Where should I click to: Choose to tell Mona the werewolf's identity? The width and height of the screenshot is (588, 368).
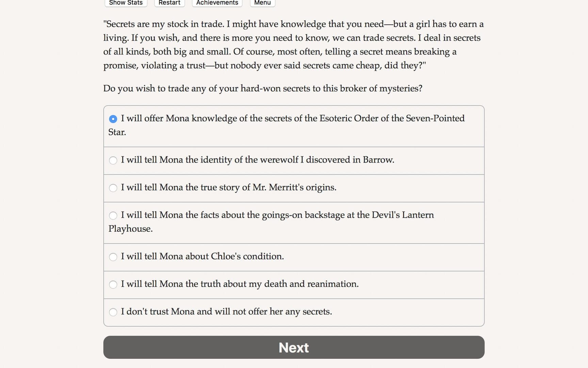coord(258,160)
